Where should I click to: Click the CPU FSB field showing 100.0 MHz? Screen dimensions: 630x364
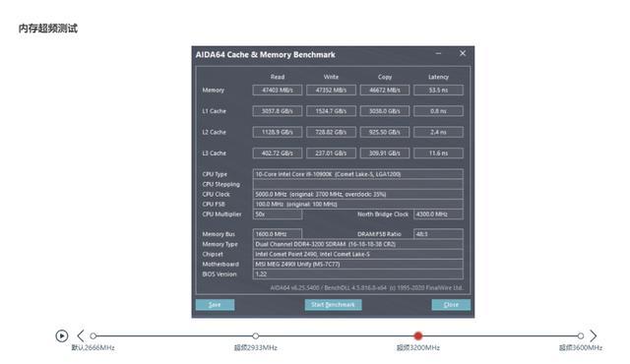[x=357, y=205]
